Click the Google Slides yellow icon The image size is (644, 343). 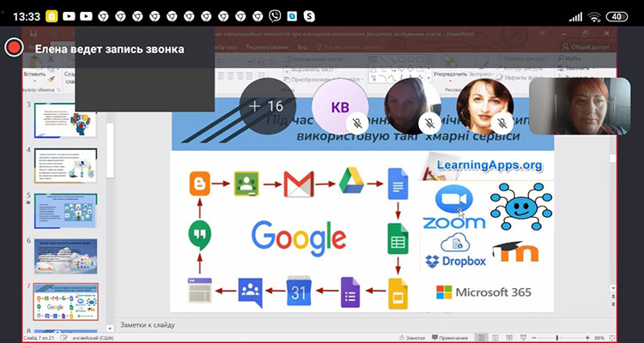click(398, 293)
